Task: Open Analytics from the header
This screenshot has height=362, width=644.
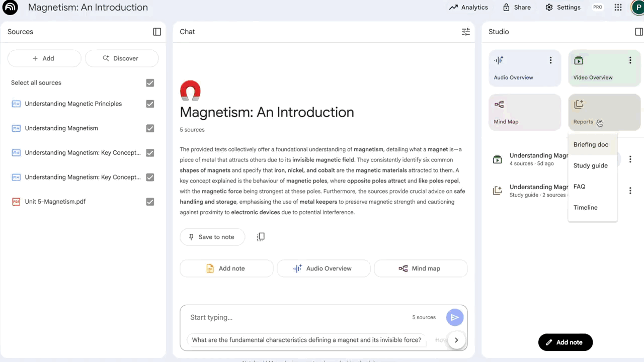Action: (468, 8)
